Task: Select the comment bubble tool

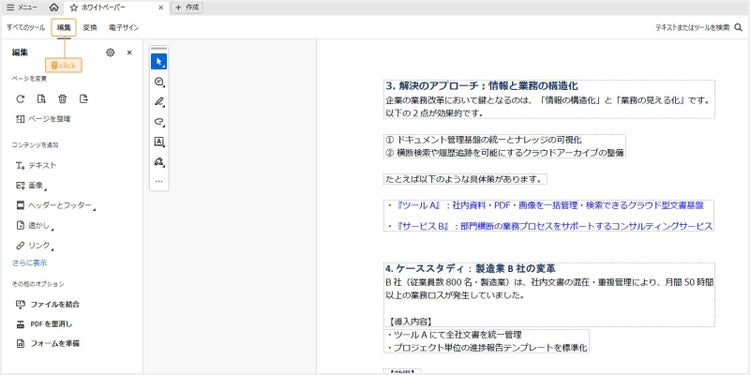Action: tap(159, 82)
